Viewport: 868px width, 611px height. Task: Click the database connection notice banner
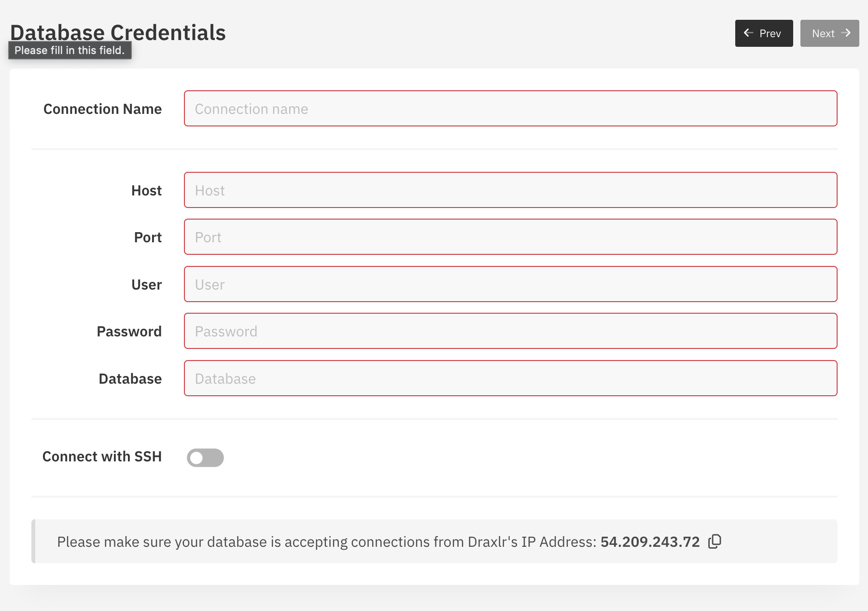434,542
